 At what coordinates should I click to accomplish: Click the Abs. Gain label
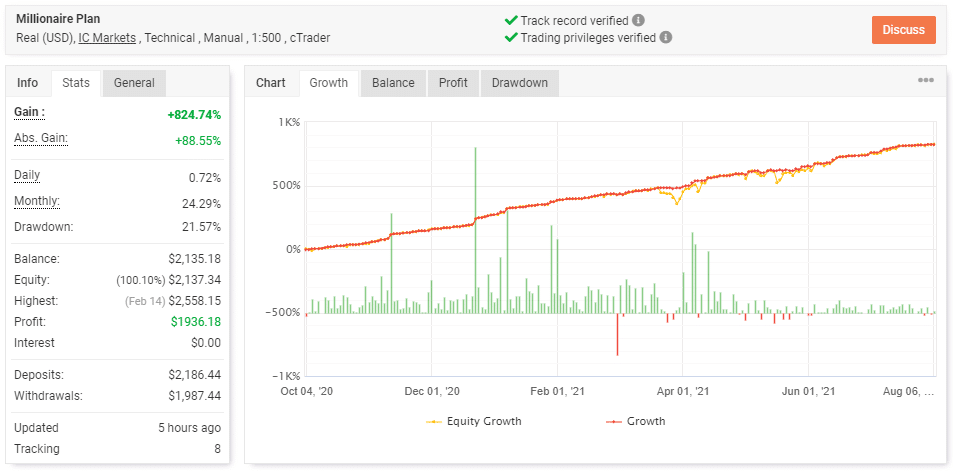40,139
